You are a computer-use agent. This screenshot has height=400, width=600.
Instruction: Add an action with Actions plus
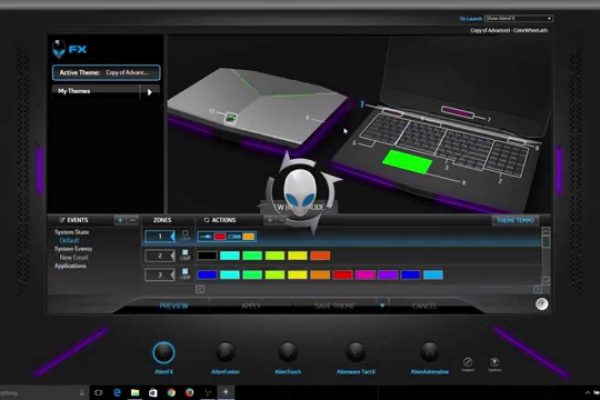click(270, 220)
